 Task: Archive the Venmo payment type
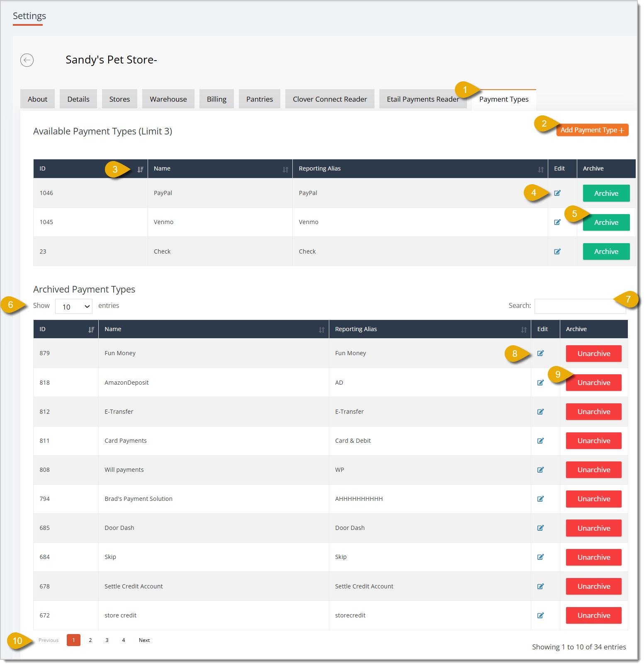[x=606, y=222]
